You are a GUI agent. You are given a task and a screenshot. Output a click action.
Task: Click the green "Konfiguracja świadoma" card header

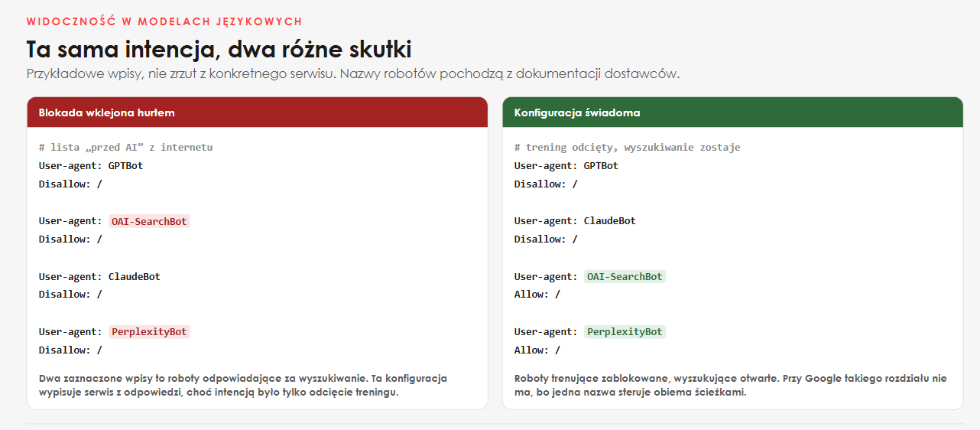(x=733, y=112)
